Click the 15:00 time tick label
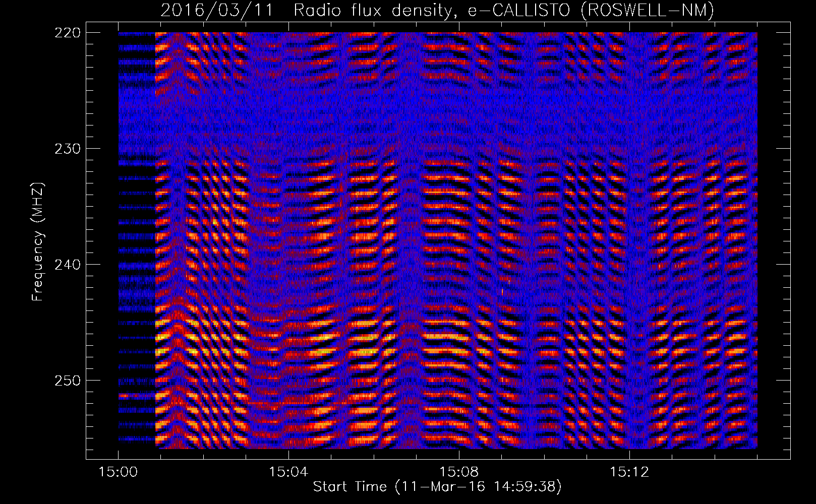The image size is (816, 504). pyautogui.click(x=118, y=472)
